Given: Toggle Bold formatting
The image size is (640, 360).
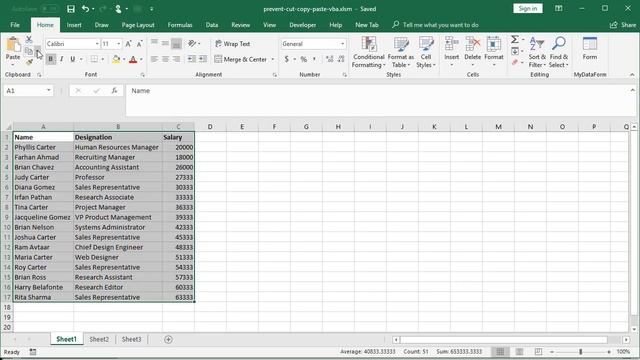Looking at the screenshot, I should [x=51, y=60].
